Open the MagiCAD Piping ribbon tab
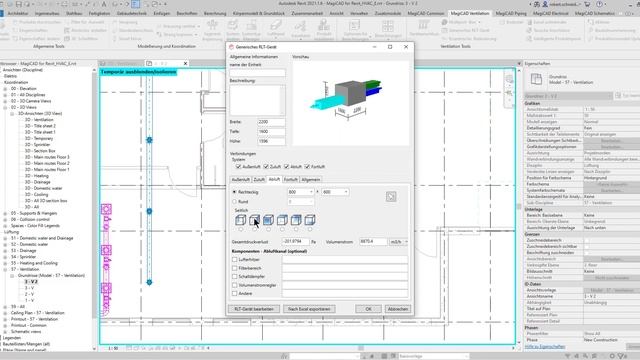Viewport: 640px width, 360px height. point(511,13)
